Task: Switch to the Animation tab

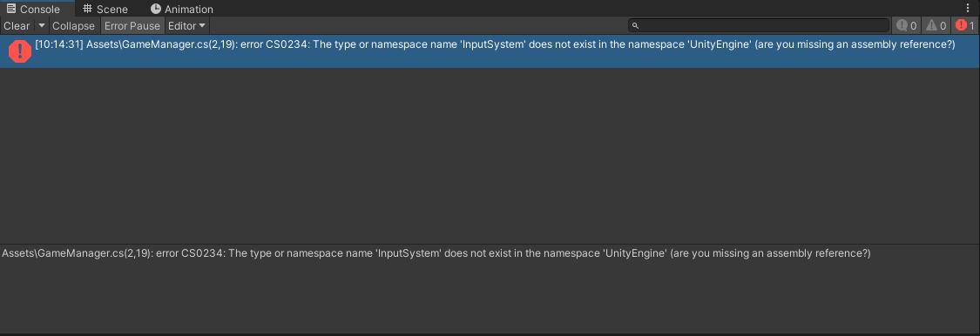Action: pyautogui.click(x=182, y=9)
